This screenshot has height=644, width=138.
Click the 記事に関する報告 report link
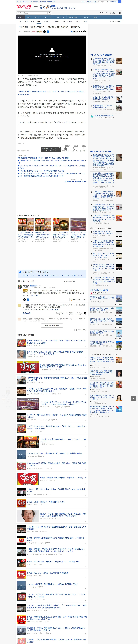pyautogui.click(x=23, y=151)
